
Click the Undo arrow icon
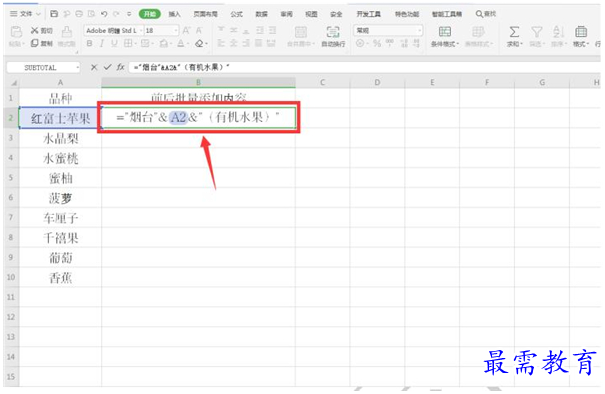tap(104, 14)
